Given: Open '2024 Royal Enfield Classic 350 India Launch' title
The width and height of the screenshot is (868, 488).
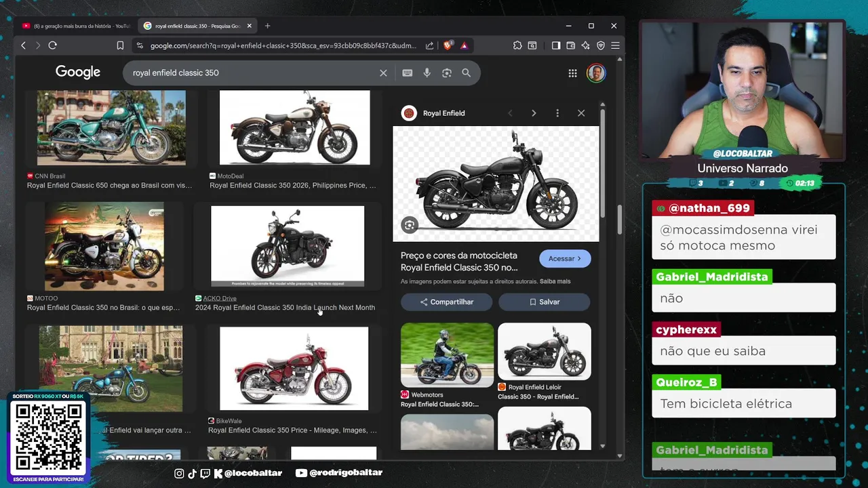Looking at the screenshot, I should (x=285, y=308).
